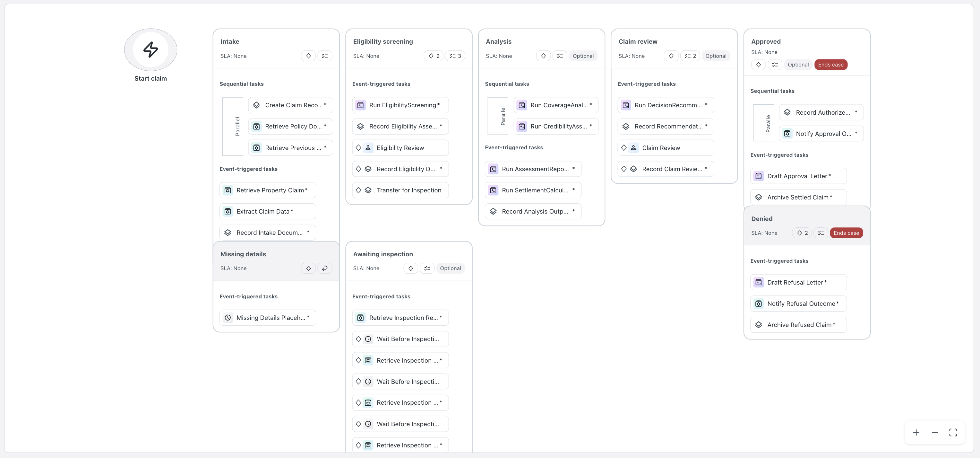The height and width of the screenshot is (458, 980).
Task: Click the clock icon on Missing Details Placeholder task
Action: click(228, 318)
